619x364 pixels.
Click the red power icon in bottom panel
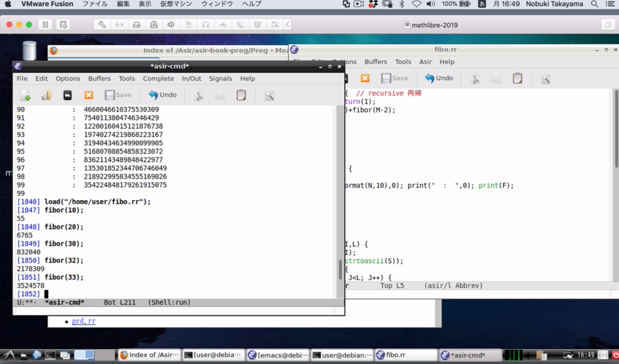[615, 355]
